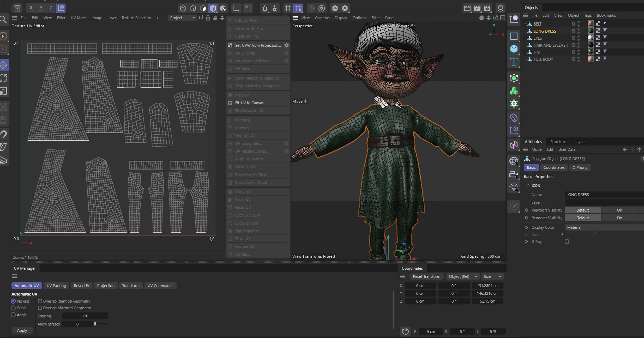Click the Spacing 1 % field
The height and width of the screenshot is (338, 644).
pos(85,316)
